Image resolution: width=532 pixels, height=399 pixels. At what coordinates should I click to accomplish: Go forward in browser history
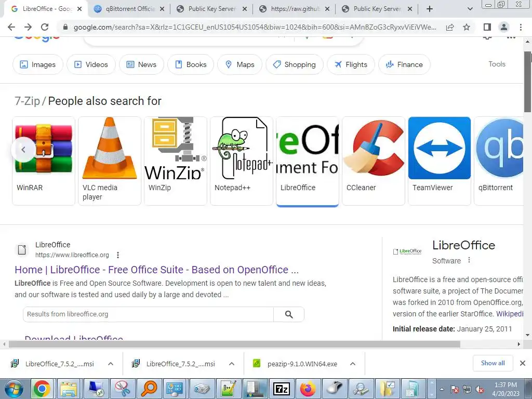28,27
